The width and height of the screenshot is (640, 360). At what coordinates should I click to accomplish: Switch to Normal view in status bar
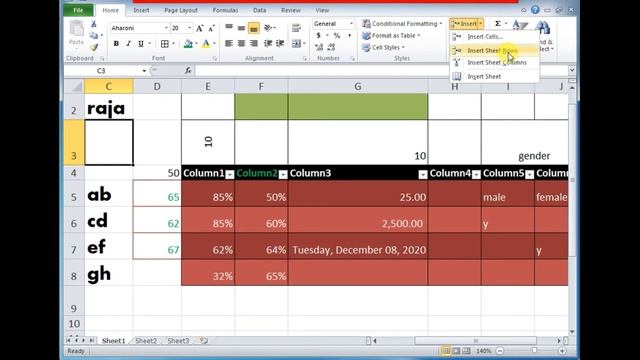[x=446, y=351]
